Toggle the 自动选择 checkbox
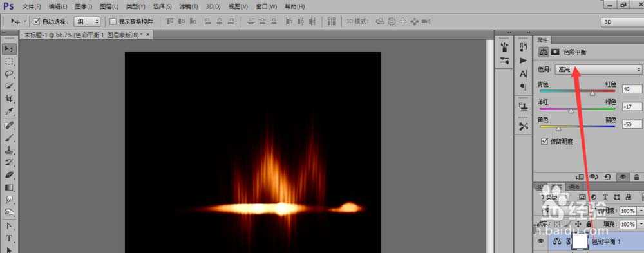Screen dimensions: 644x253 [36, 21]
